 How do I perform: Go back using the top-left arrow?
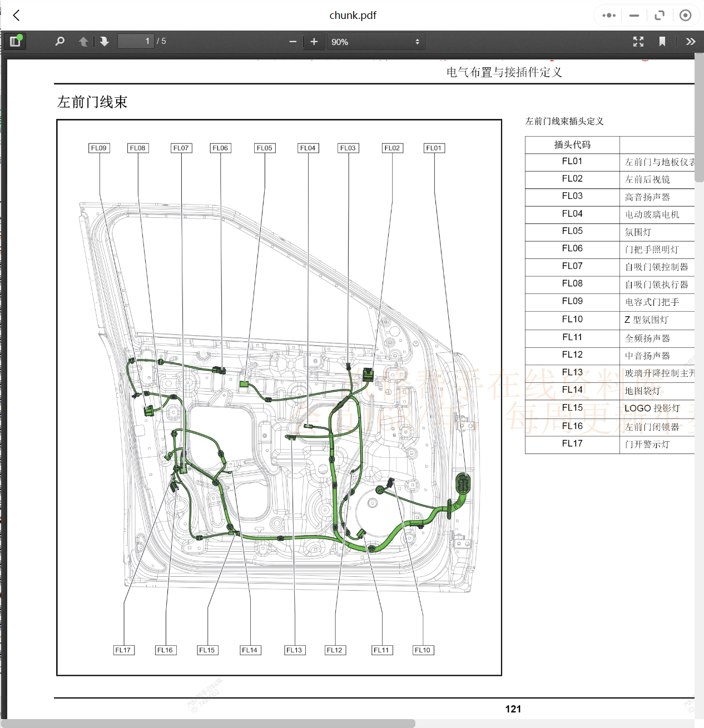(x=17, y=16)
